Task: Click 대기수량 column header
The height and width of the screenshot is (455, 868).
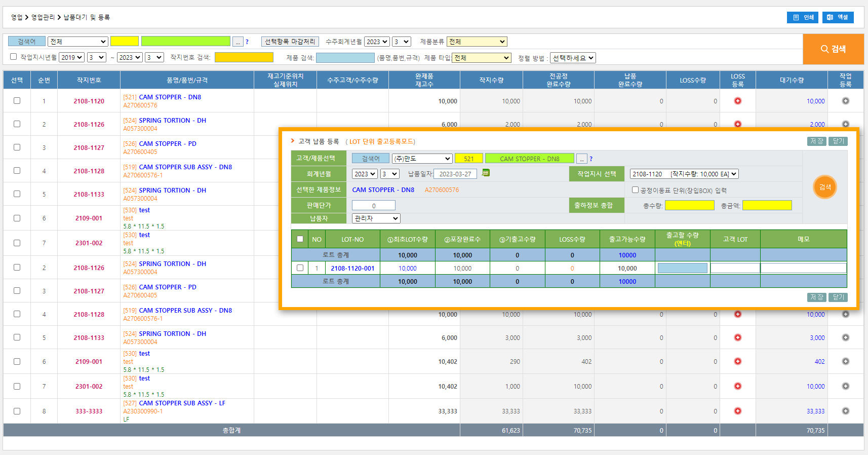Action: [x=791, y=80]
